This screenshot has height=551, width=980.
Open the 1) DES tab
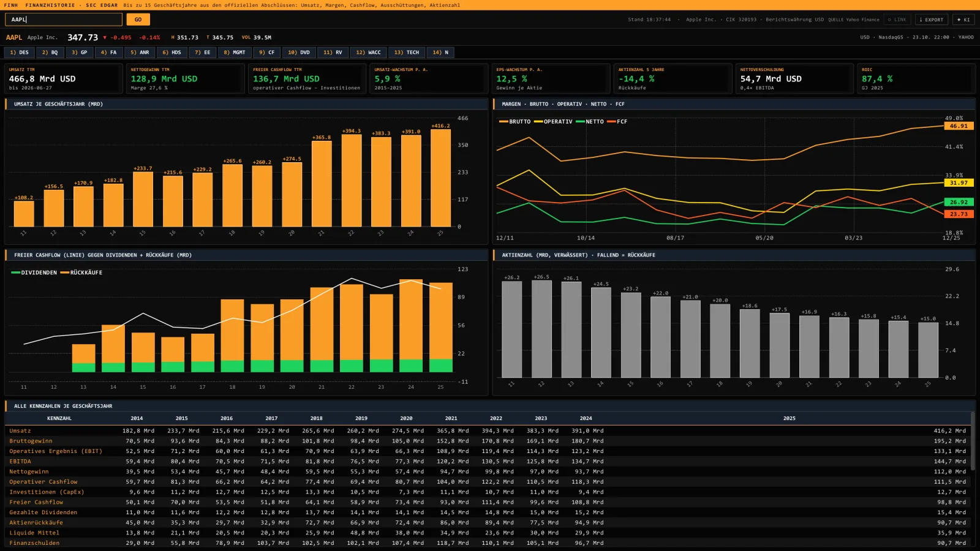pos(19,53)
